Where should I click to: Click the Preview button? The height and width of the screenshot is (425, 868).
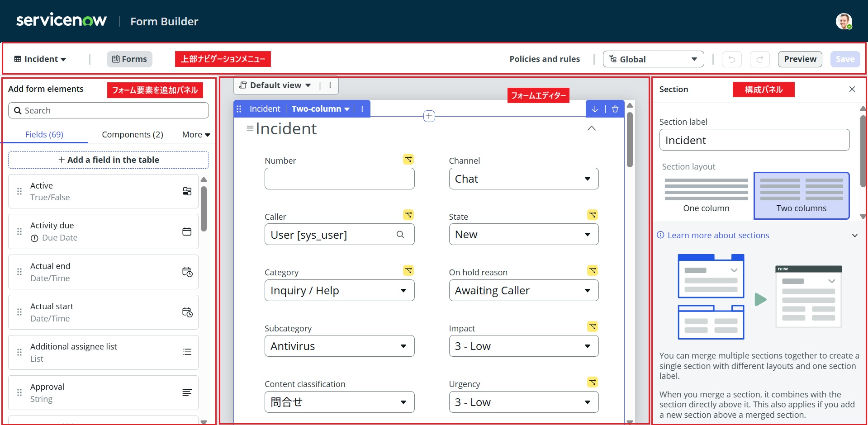(800, 59)
